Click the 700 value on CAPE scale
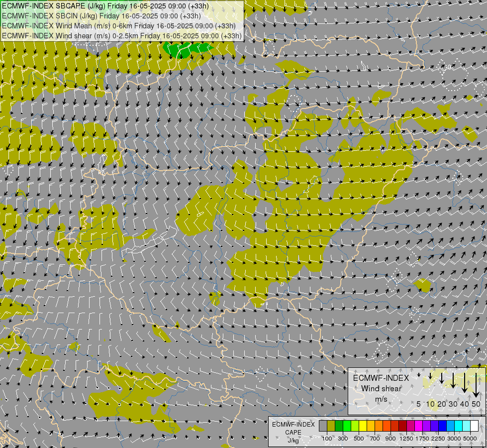Image resolution: width=487 pixels, height=448 pixels. pyautogui.click(x=375, y=439)
